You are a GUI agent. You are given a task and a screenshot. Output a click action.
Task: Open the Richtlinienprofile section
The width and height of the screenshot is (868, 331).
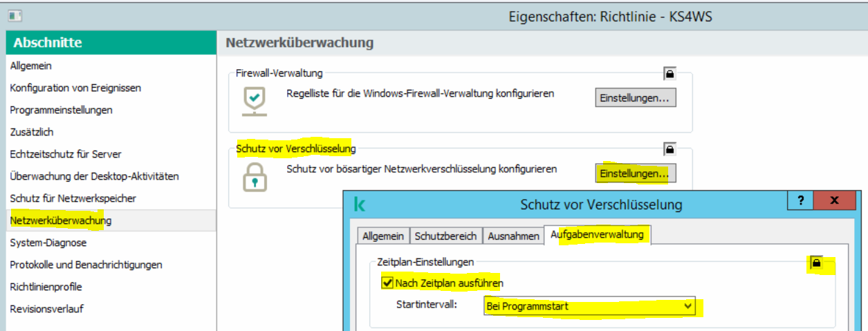(111, 287)
